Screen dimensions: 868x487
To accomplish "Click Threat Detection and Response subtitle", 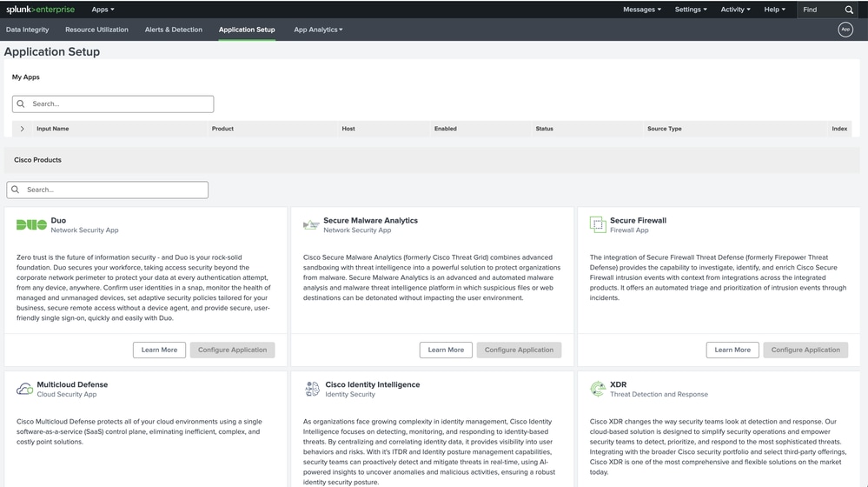I will click(659, 394).
